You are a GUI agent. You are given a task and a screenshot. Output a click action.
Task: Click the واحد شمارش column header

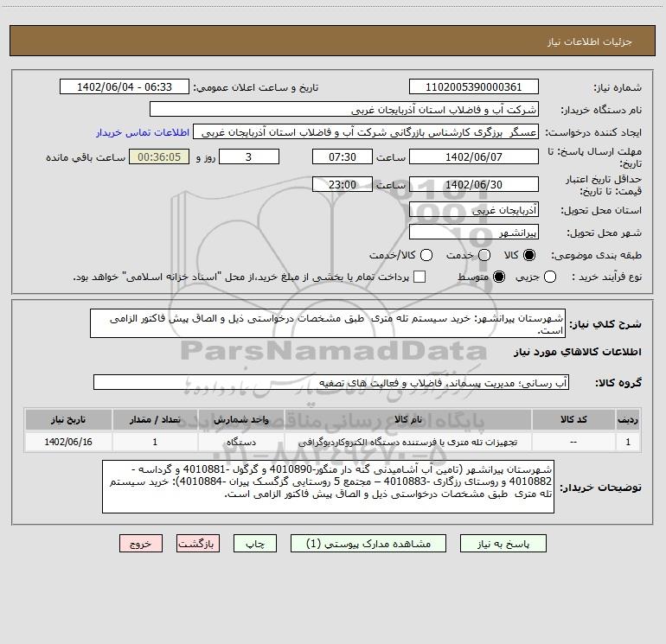point(240,419)
